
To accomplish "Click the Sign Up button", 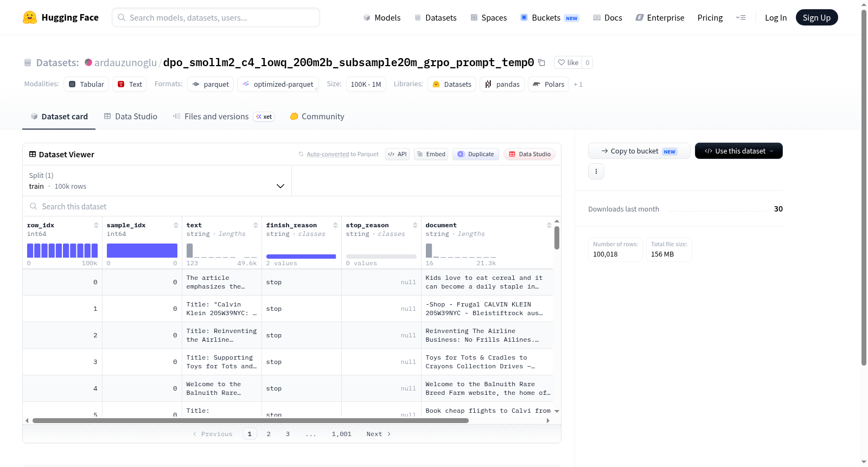I will pyautogui.click(x=816, y=17).
